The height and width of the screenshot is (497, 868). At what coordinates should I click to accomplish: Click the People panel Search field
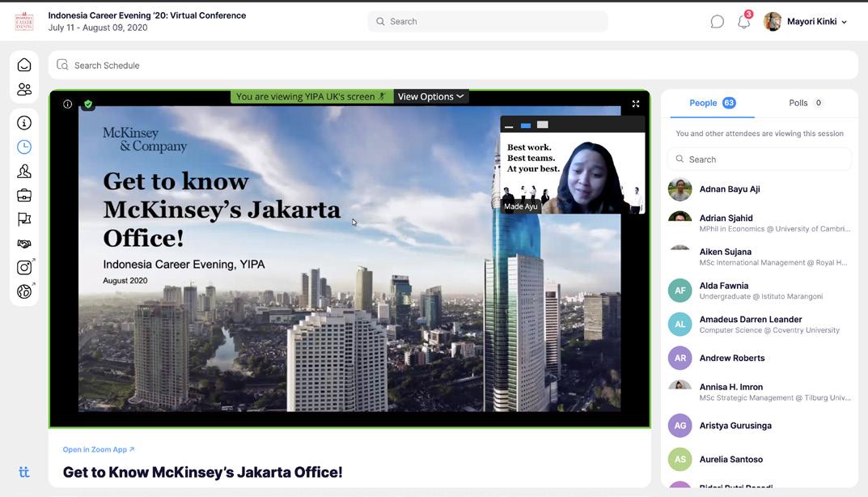click(x=759, y=159)
